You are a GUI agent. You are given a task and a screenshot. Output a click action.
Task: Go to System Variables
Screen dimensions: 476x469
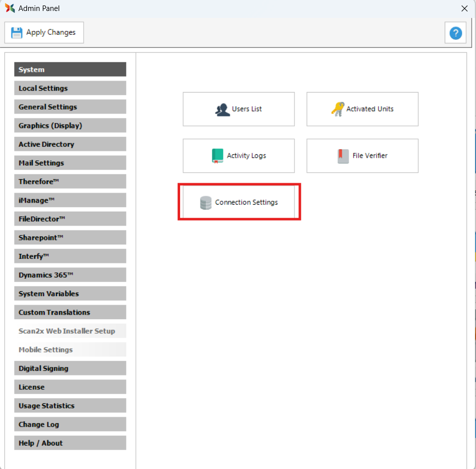coord(70,294)
